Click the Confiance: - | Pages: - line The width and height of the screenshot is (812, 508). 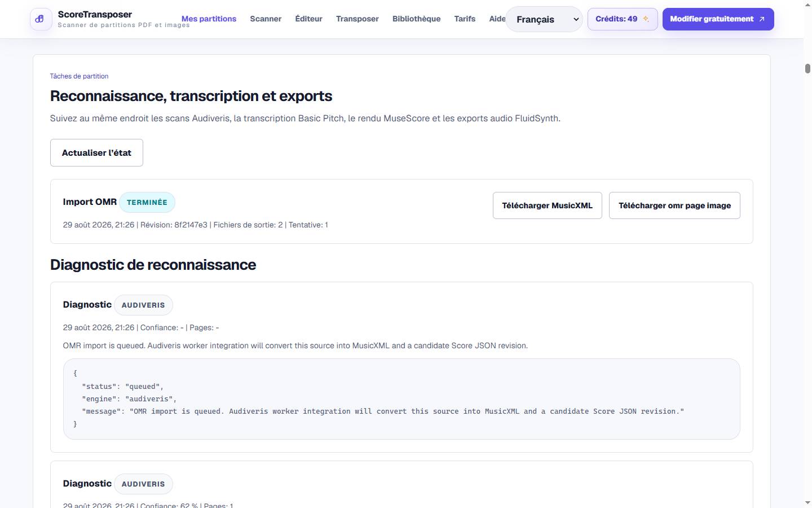(x=141, y=327)
